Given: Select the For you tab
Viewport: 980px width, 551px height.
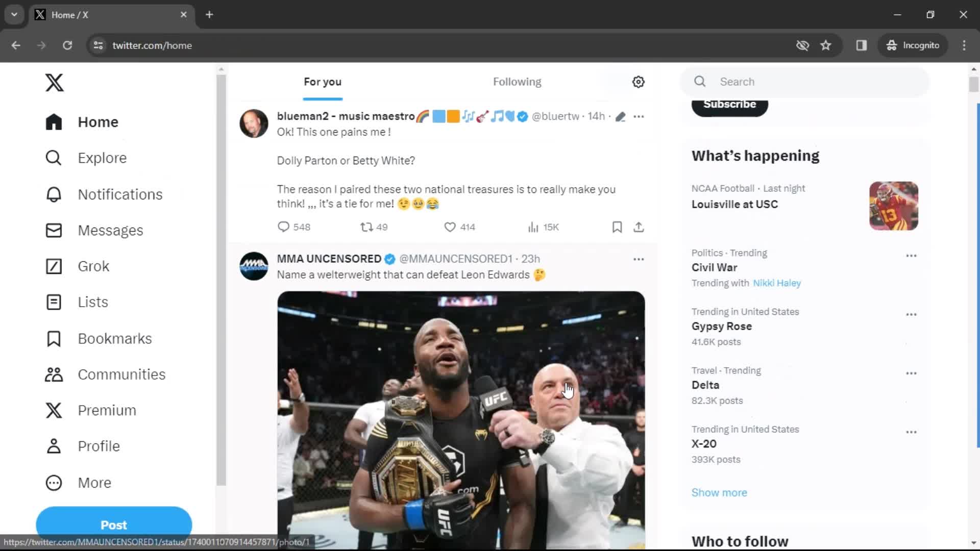Looking at the screenshot, I should [x=323, y=82].
